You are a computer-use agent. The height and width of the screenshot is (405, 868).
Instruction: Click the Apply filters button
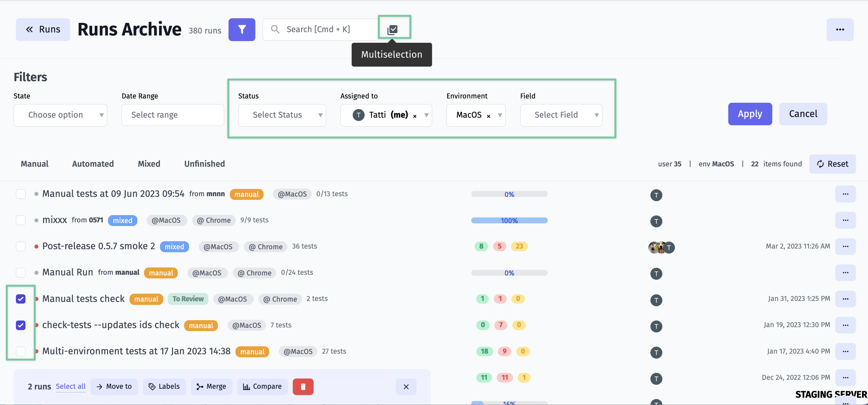click(x=750, y=114)
